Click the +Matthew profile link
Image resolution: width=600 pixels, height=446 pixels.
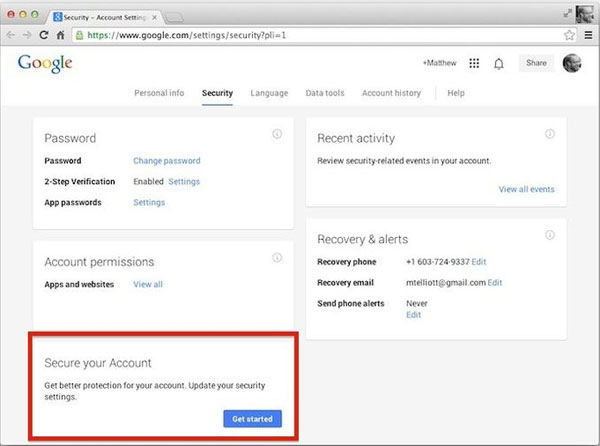coord(439,63)
